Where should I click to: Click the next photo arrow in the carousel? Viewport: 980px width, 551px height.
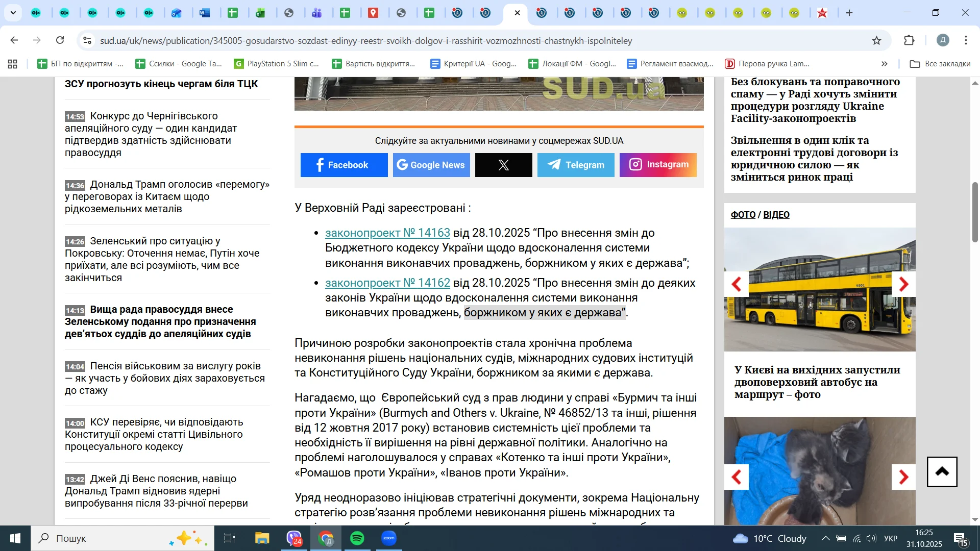pyautogui.click(x=904, y=284)
